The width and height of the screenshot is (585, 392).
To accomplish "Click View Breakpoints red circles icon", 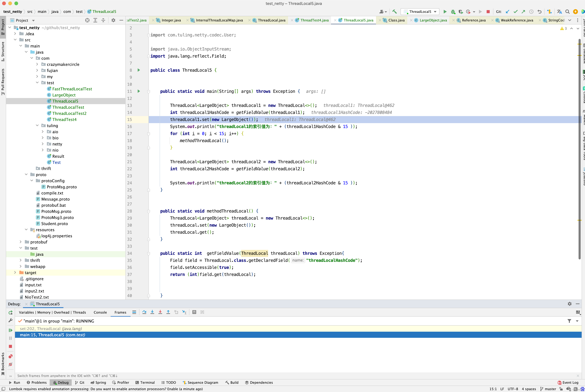I will [x=10, y=356].
